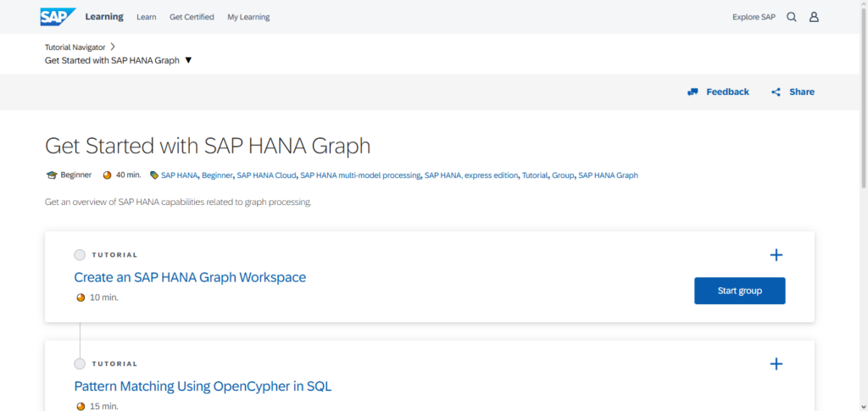Click the Tutorial Navigator breadcrumb chevron

(113, 47)
